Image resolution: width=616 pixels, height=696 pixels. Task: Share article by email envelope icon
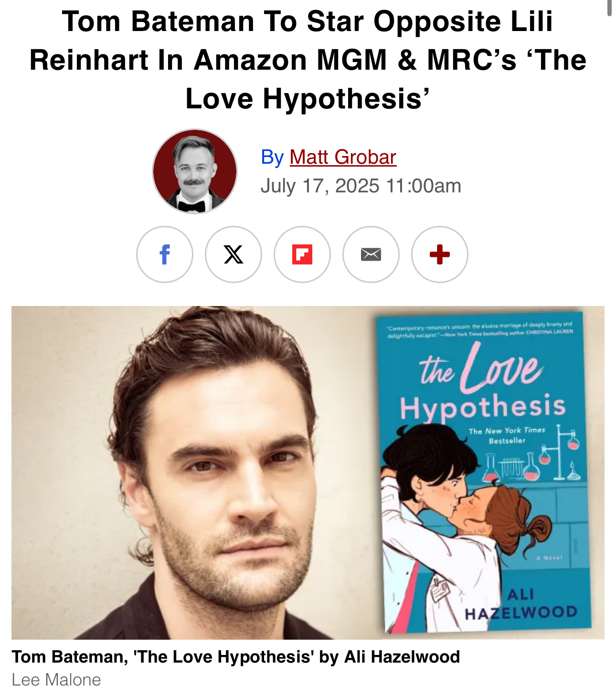371,254
